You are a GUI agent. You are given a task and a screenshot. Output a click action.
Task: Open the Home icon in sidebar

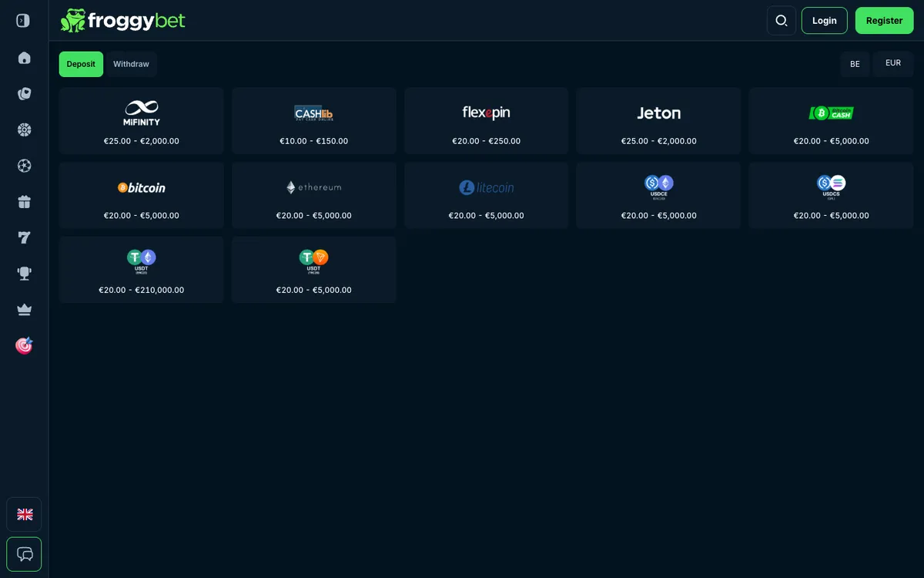24,58
